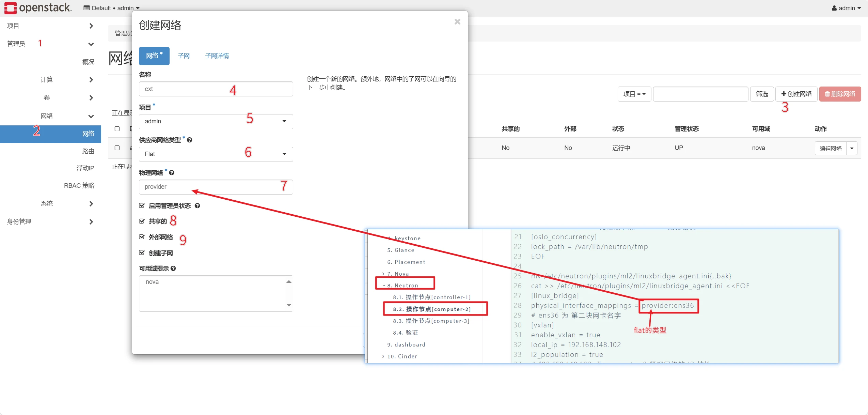Click the OpenStack logo icon
The height and width of the screenshot is (415, 868).
tap(10, 7)
